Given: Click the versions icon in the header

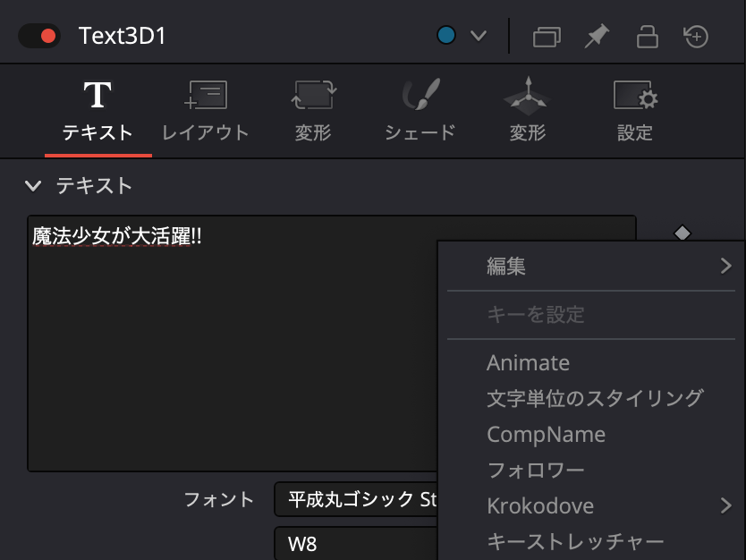Looking at the screenshot, I should click(547, 37).
